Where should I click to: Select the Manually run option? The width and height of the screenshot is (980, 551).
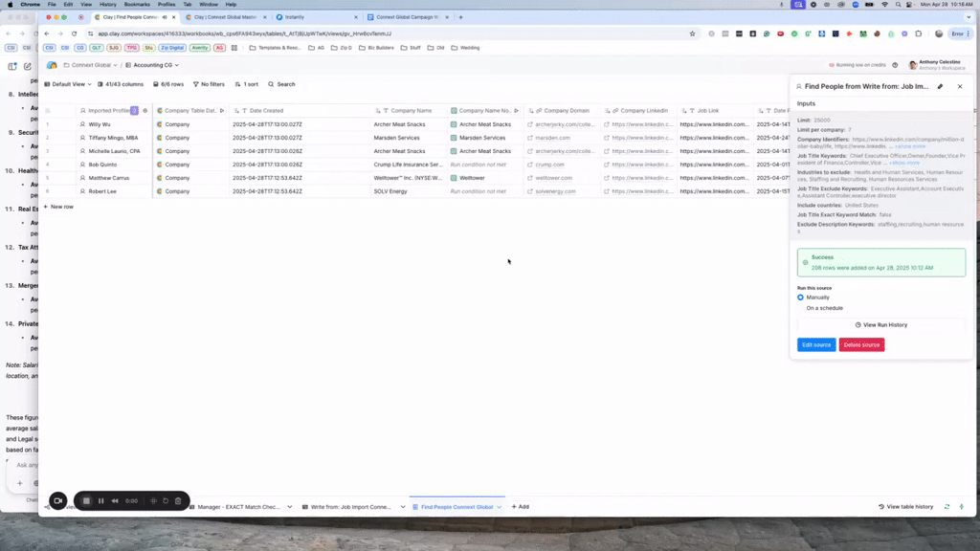pos(801,298)
